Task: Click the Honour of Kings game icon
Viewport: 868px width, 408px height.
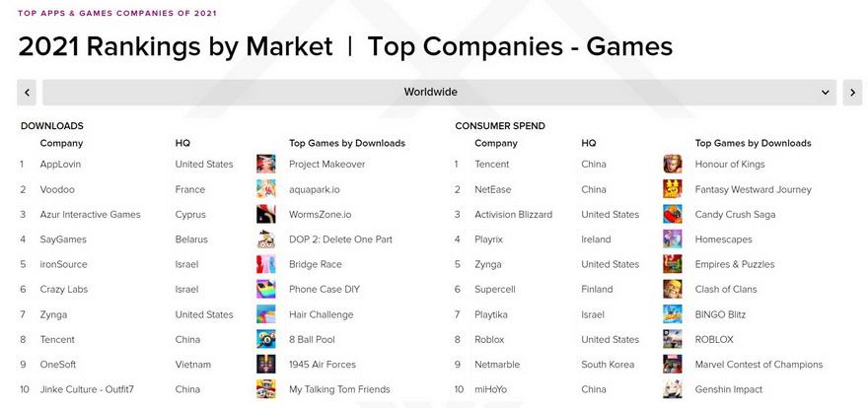Action: pos(673,164)
